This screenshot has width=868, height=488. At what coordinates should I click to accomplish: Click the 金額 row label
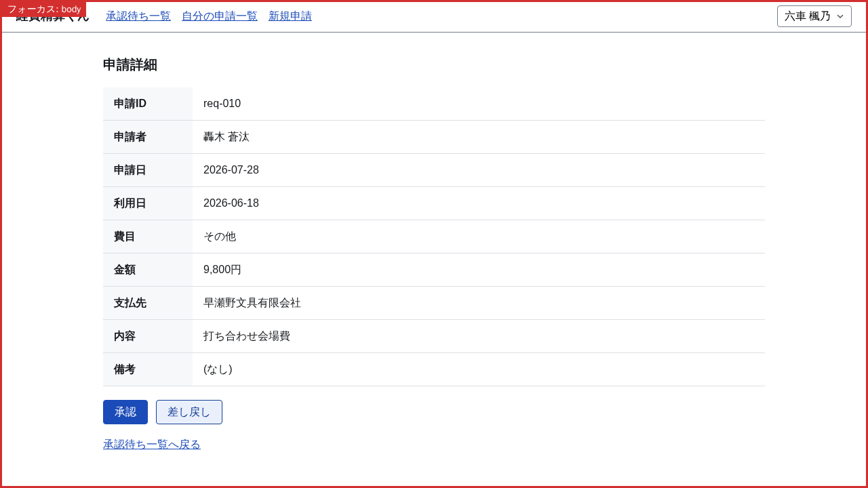point(125,270)
